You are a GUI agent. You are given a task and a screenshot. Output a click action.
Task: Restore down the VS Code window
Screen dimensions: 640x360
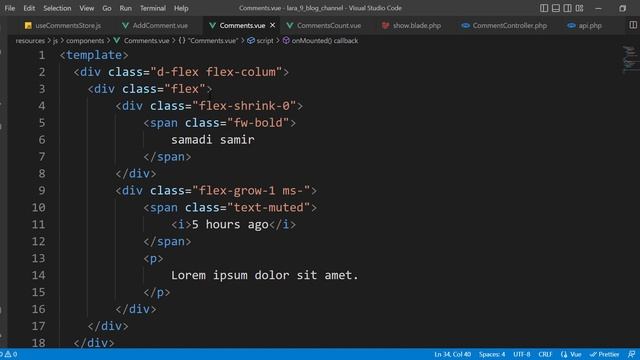point(622,8)
